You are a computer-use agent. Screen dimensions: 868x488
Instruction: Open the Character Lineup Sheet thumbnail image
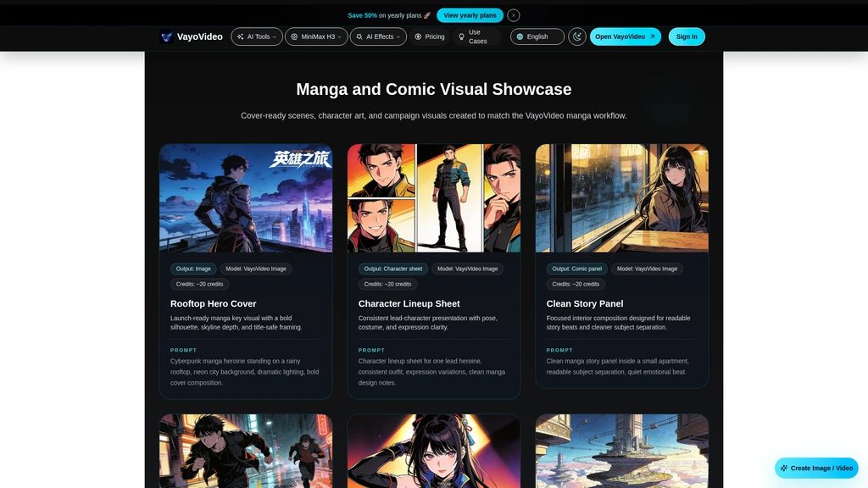(434, 198)
